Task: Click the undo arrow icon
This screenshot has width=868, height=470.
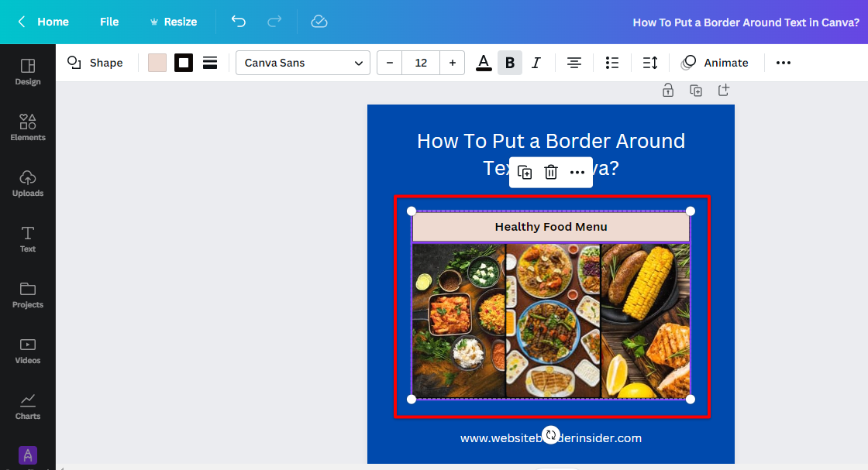Action: (x=239, y=22)
